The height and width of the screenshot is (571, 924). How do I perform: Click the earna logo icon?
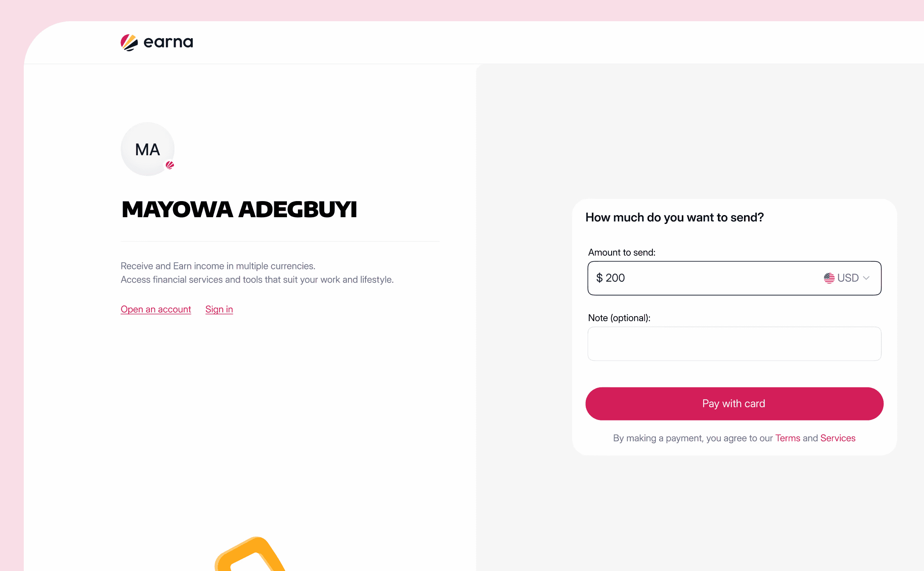[x=129, y=43]
